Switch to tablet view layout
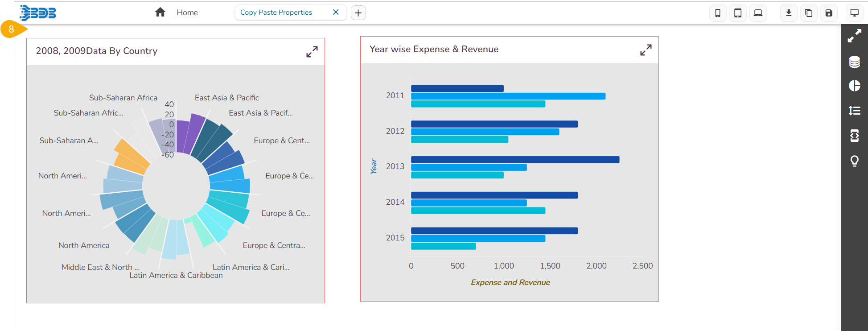868x331 pixels. [x=738, y=13]
